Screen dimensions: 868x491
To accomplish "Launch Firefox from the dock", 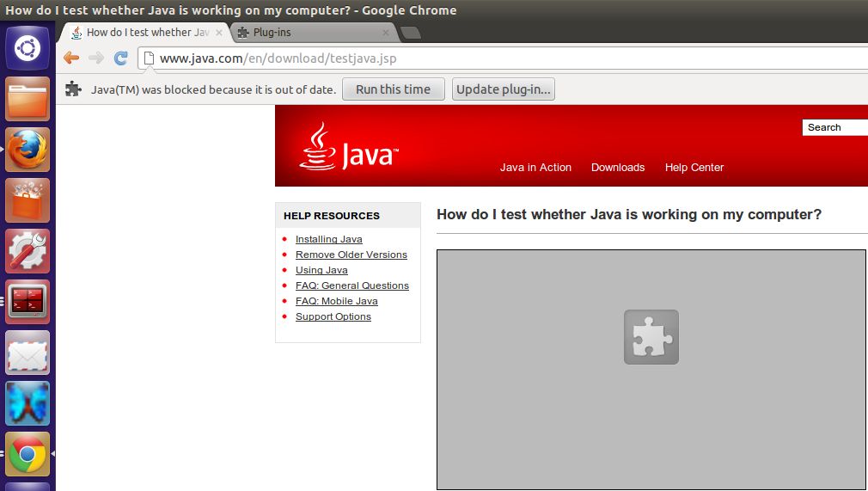I will coord(28,150).
